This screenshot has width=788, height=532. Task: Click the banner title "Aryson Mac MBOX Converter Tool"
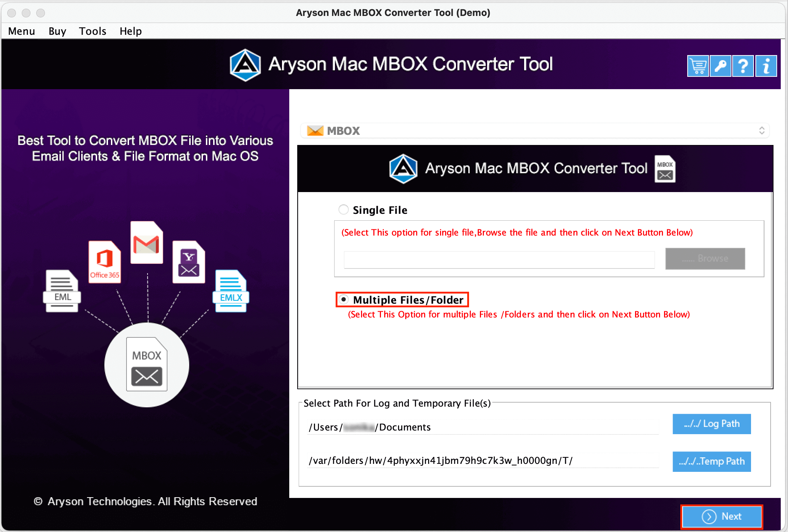coord(410,64)
